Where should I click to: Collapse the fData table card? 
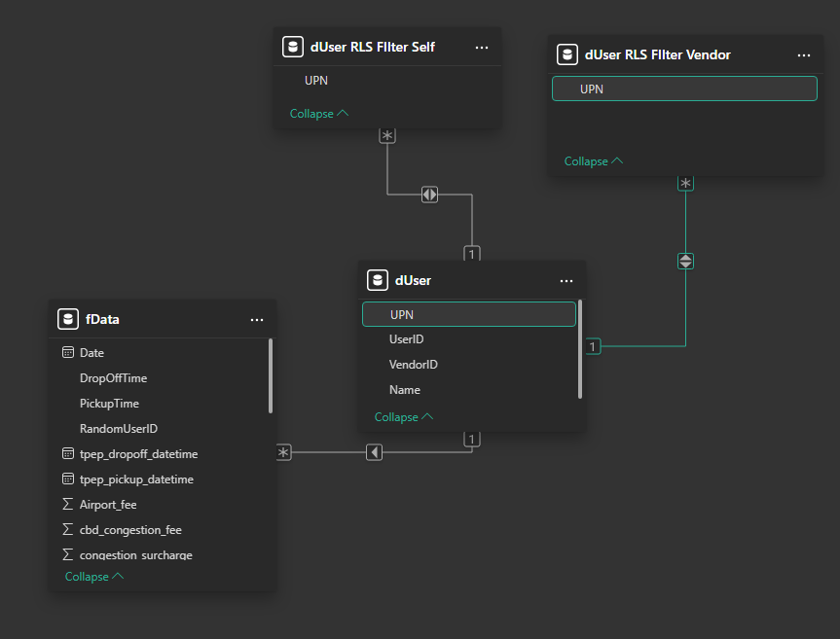click(x=94, y=577)
